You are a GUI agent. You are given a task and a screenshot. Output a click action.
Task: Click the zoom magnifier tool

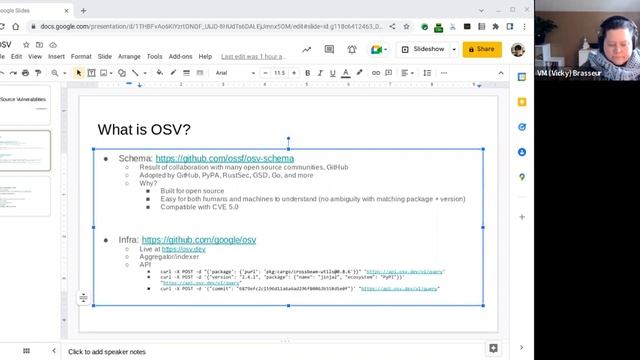[x=54, y=73]
